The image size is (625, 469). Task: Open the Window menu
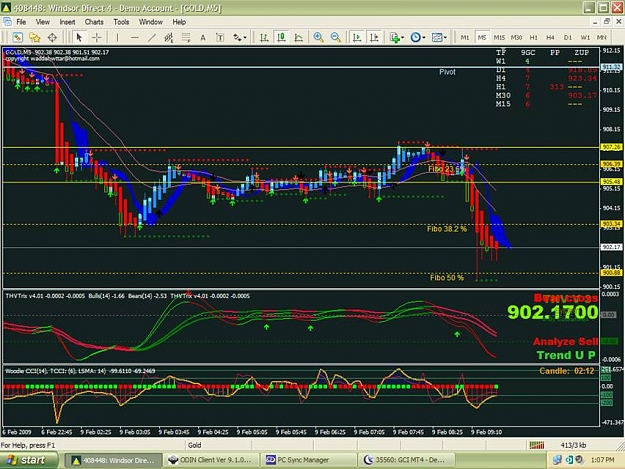pyautogui.click(x=151, y=22)
